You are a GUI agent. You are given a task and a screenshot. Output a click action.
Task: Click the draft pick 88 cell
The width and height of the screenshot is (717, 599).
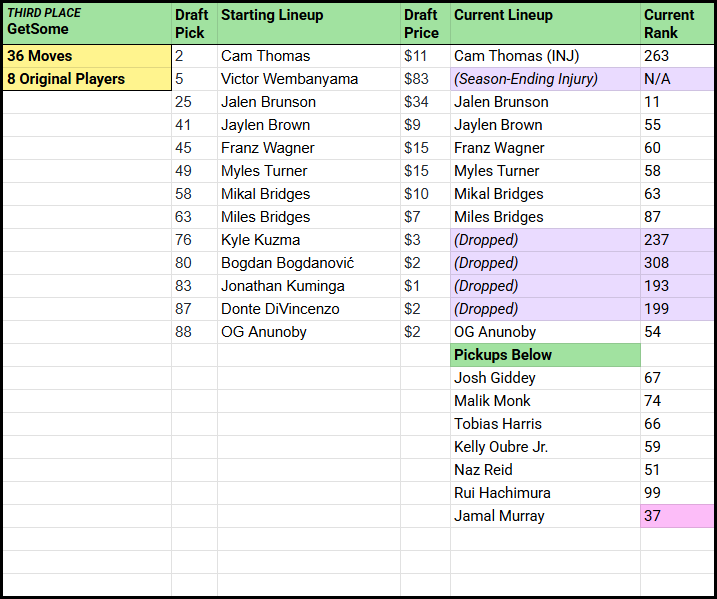click(x=194, y=332)
